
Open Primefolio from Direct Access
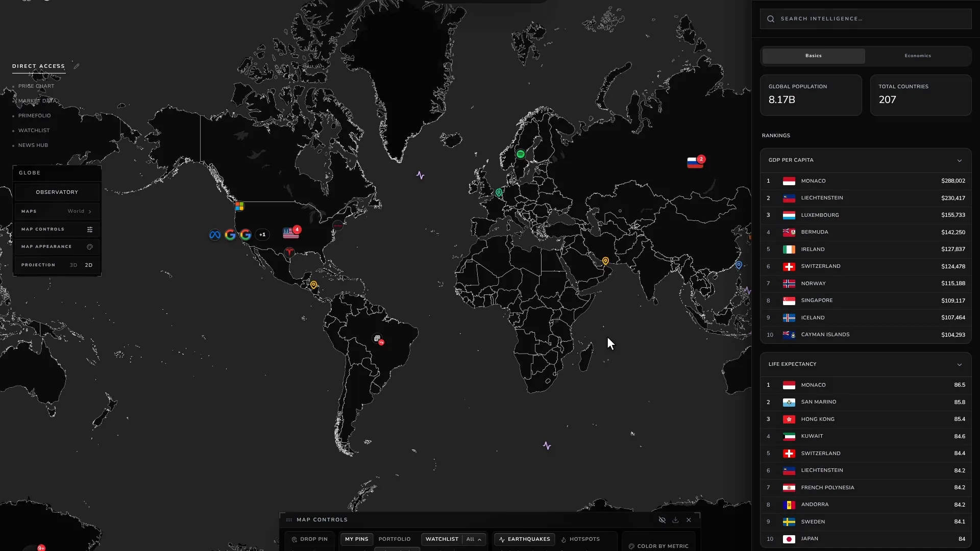tap(35, 116)
